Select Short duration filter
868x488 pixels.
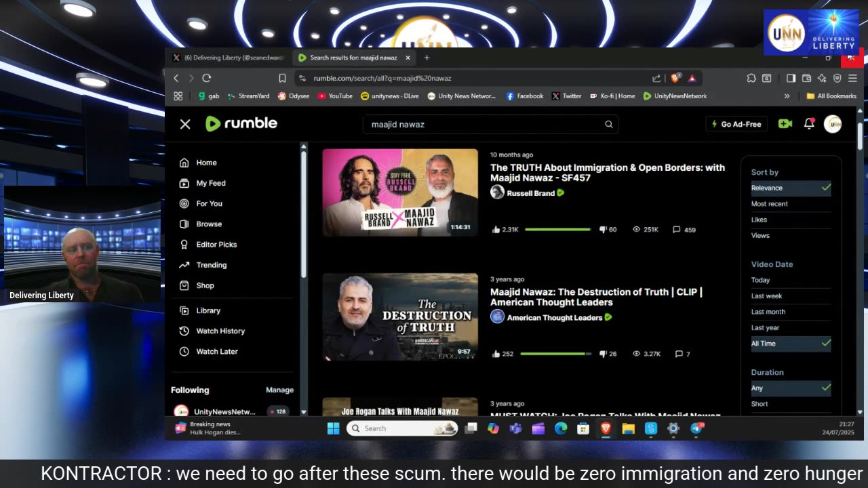759,404
